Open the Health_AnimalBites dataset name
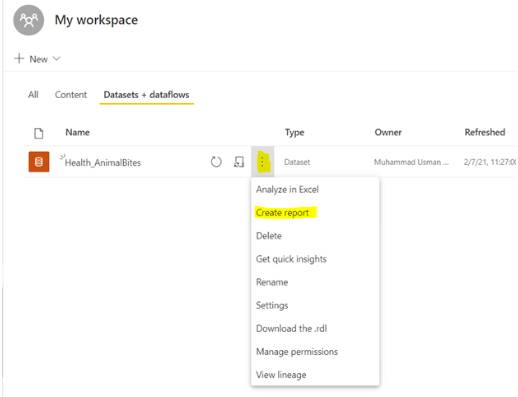The height and width of the screenshot is (397, 518). [x=103, y=163]
